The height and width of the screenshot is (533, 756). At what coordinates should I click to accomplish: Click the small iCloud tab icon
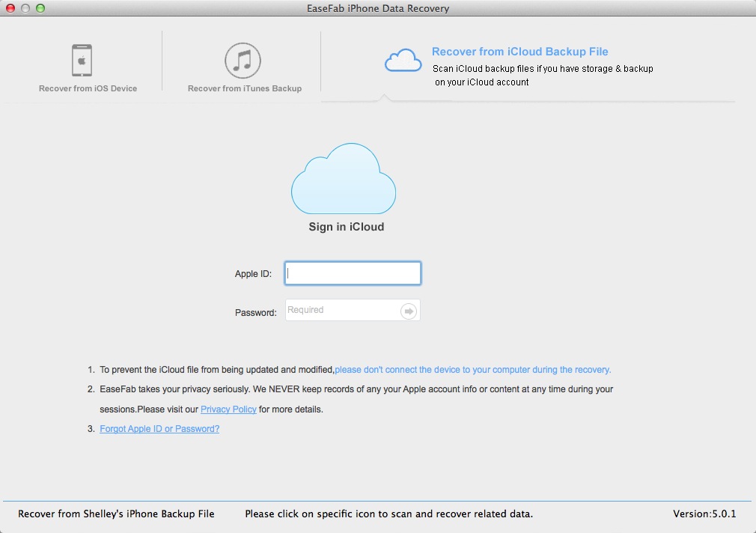click(x=403, y=61)
